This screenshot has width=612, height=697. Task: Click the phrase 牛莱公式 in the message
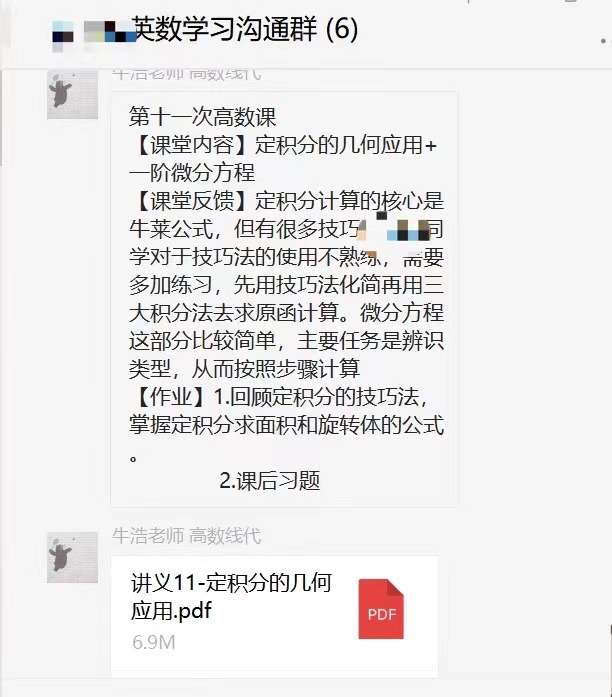pyautogui.click(x=171, y=229)
